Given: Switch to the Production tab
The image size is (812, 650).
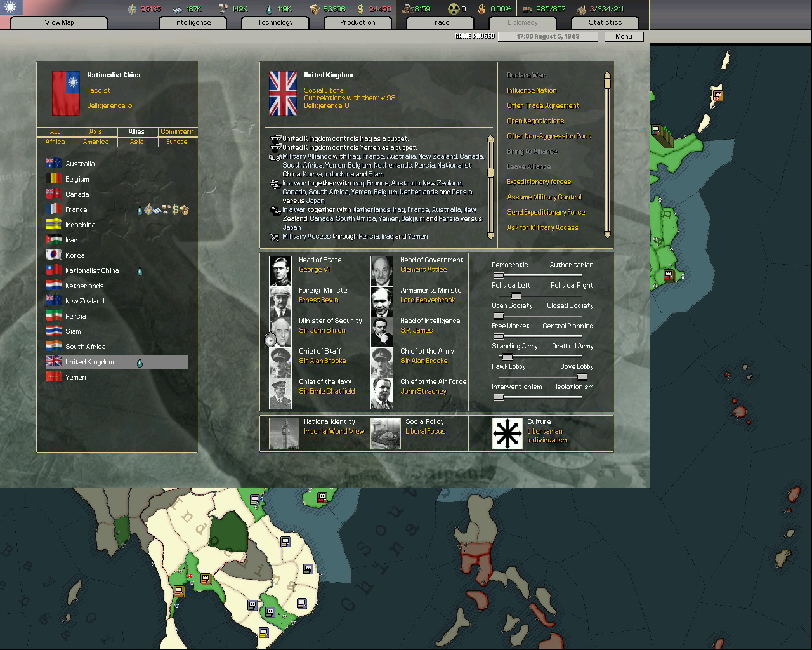Looking at the screenshot, I should coord(357,22).
